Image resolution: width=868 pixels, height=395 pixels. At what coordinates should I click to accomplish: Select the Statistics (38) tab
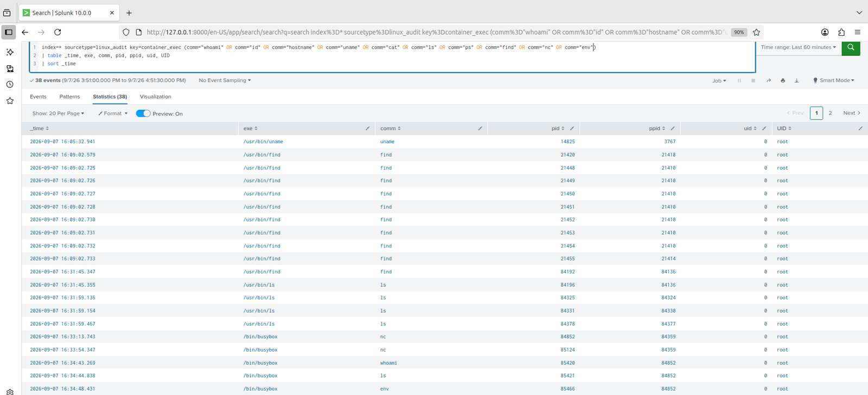click(110, 97)
